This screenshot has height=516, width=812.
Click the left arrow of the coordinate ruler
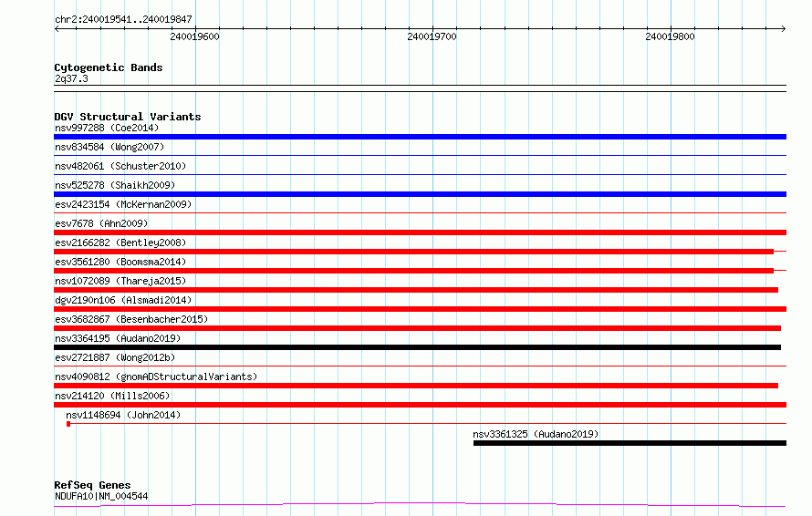(x=57, y=28)
